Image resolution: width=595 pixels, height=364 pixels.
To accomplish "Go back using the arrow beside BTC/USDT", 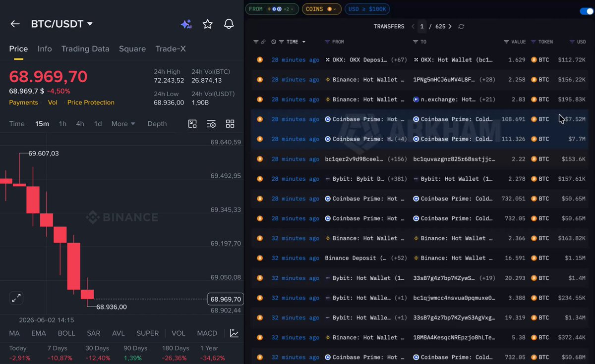I will 15,24.
